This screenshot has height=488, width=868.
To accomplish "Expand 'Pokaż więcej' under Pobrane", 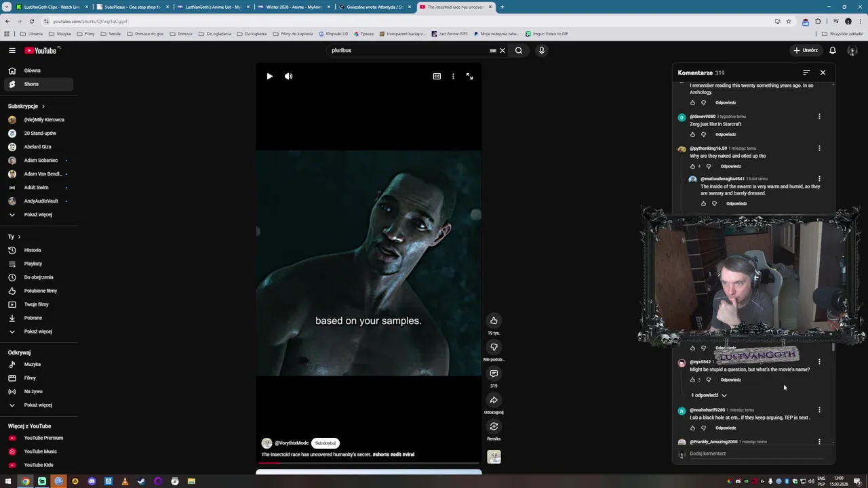I will [38, 331].
